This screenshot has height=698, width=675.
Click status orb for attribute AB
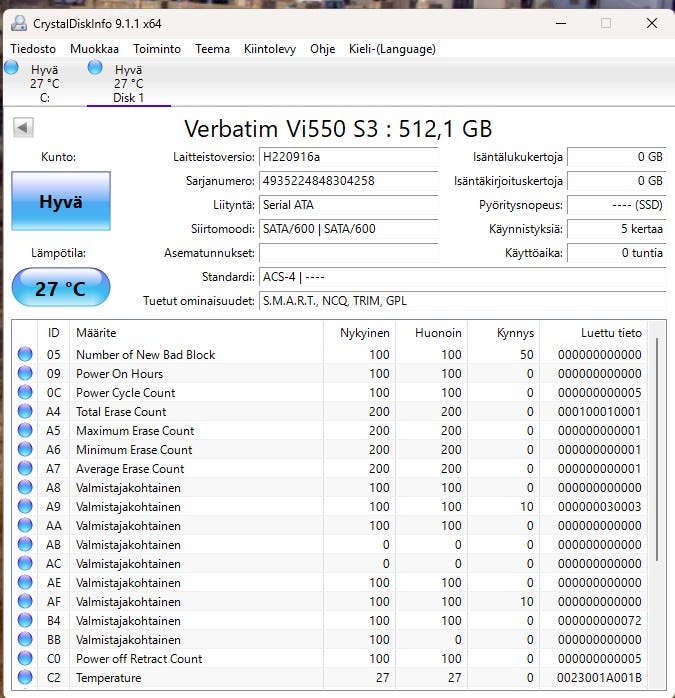coord(25,544)
